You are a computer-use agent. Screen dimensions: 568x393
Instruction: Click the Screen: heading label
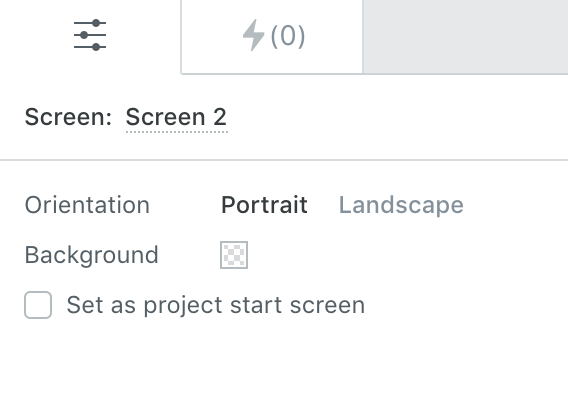68,117
